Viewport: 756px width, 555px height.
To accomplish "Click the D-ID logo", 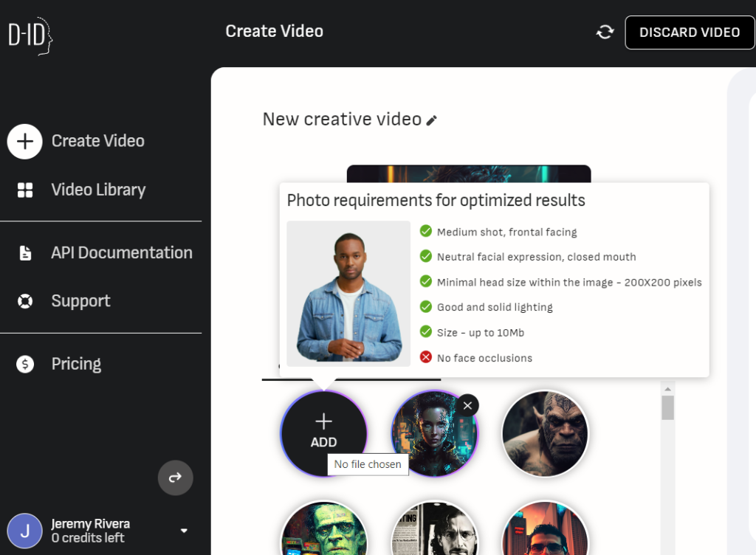I will point(30,35).
